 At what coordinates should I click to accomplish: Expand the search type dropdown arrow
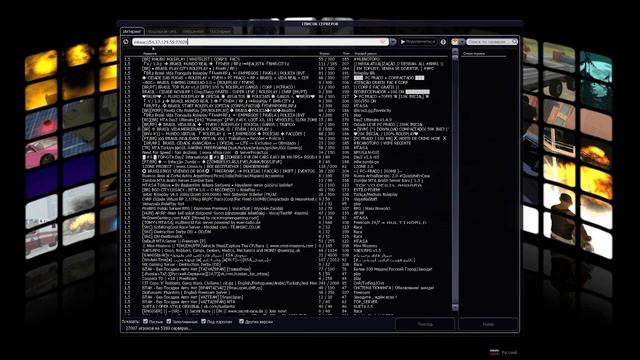tap(462, 42)
